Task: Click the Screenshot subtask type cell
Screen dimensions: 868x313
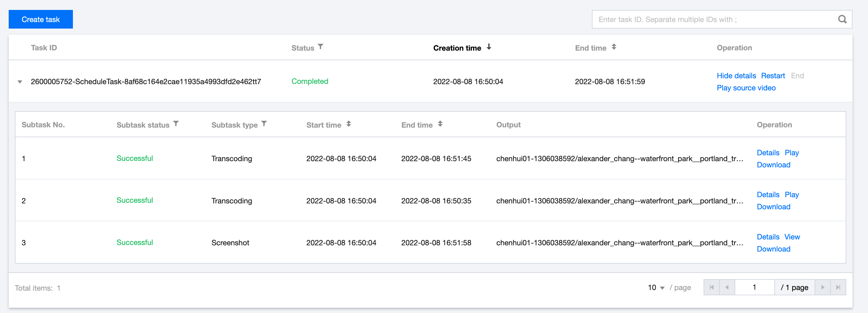Action: (x=230, y=243)
